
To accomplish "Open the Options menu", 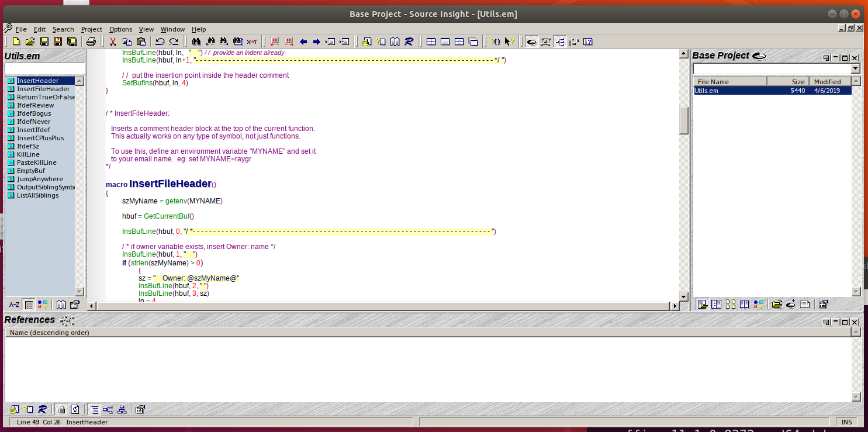I will [120, 29].
